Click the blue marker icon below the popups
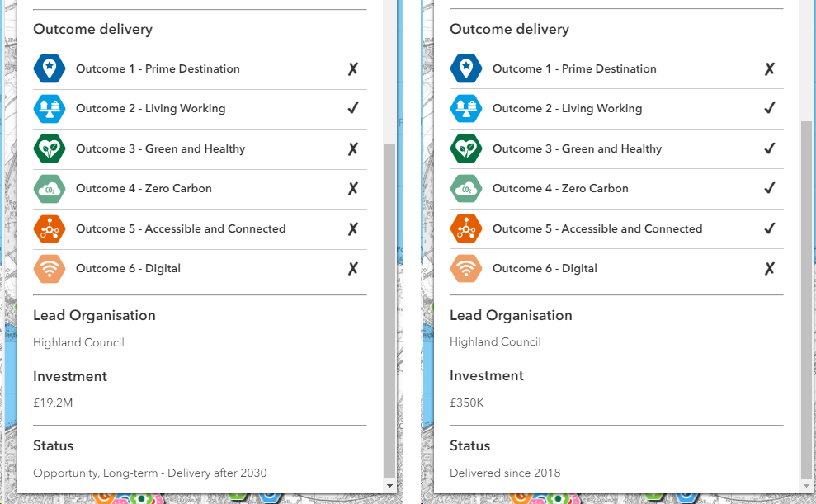The image size is (816, 504). [268, 498]
